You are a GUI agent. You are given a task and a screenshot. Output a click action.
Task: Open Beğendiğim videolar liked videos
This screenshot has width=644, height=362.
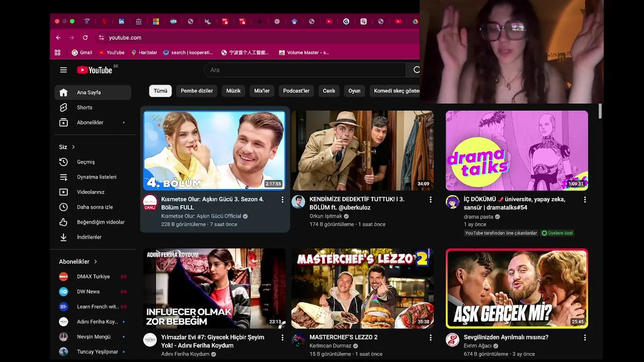(93, 222)
